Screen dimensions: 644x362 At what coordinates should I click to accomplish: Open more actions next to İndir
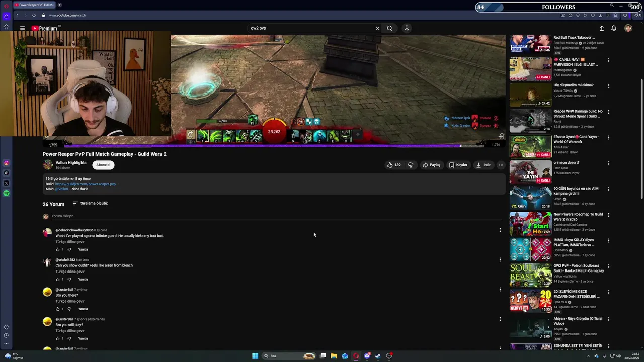(501, 165)
